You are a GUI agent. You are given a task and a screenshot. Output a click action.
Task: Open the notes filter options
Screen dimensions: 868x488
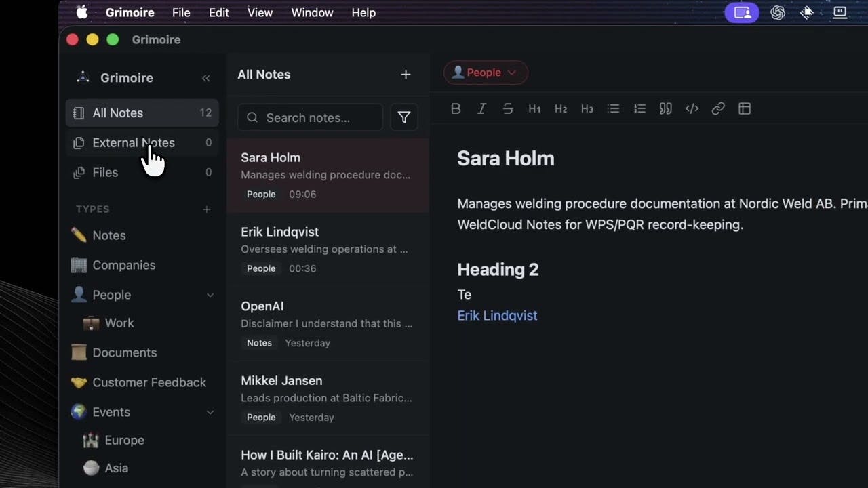(x=404, y=117)
